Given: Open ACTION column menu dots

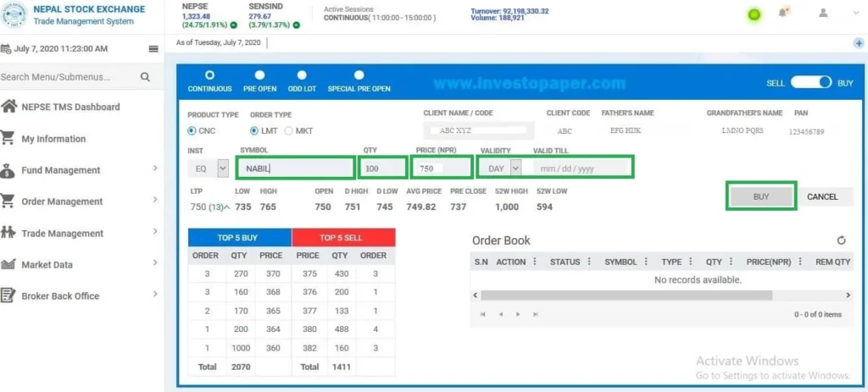Looking at the screenshot, I should (535, 262).
